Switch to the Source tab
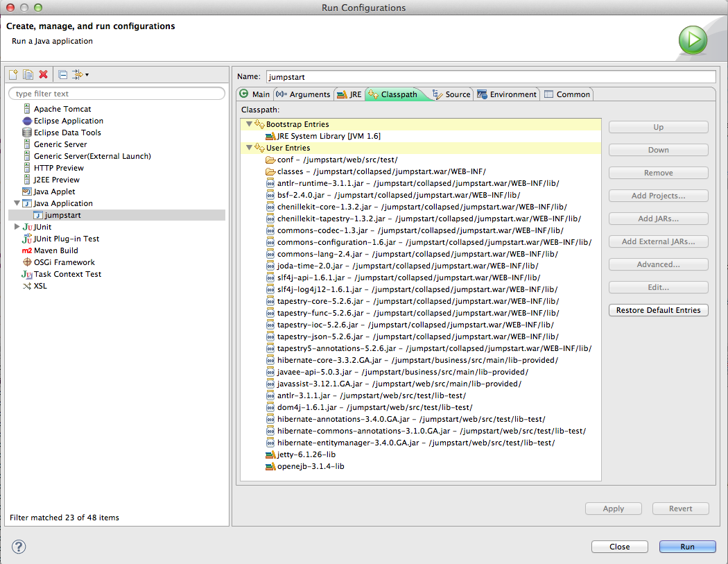 click(452, 94)
